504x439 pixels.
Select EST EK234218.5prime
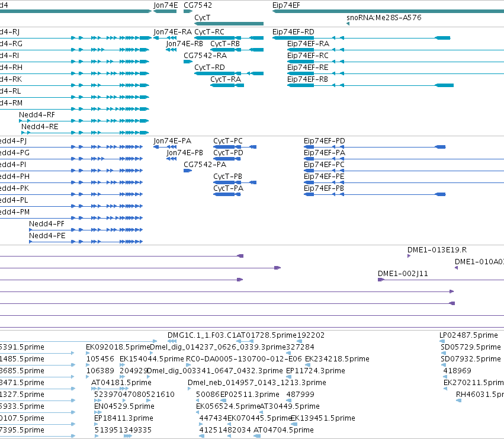click(337, 359)
